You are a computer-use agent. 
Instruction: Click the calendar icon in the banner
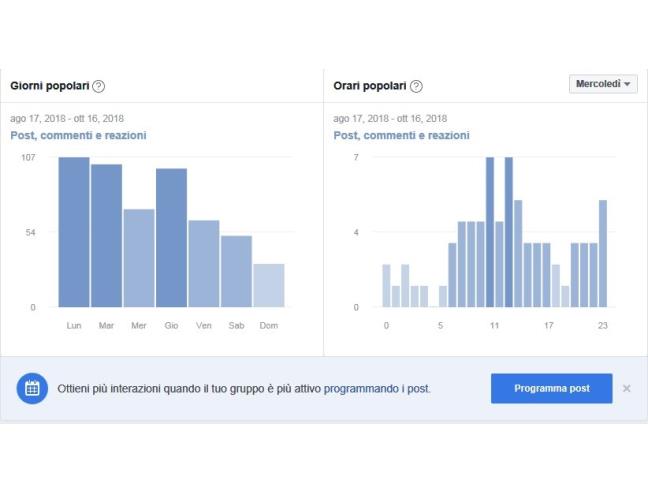[32, 388]
